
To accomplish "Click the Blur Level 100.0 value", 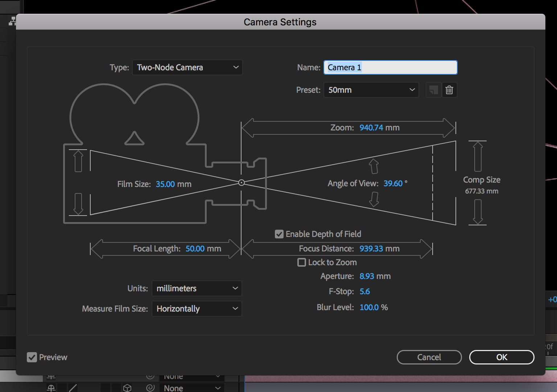I will [x=369, y=307].
